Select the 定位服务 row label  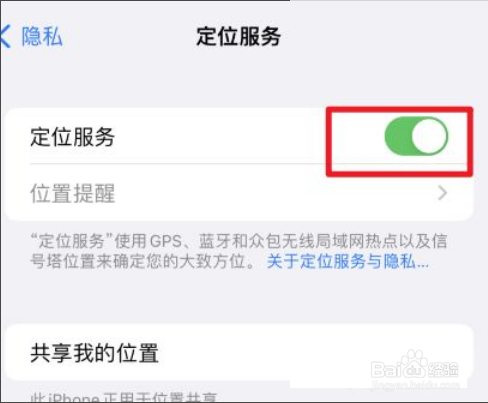click(x=72, y=137)
